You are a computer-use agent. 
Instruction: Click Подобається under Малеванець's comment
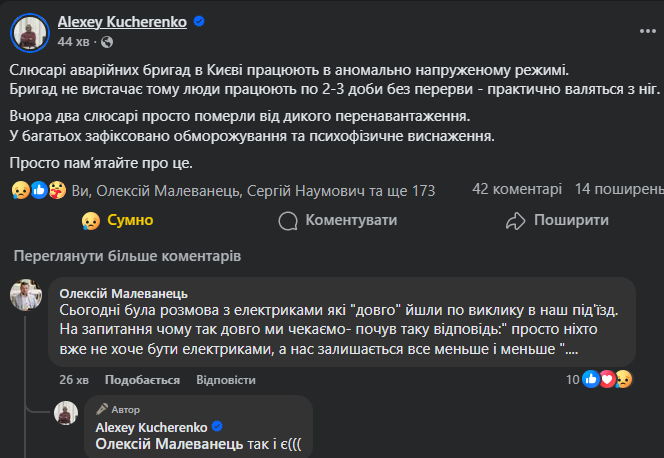coord(142,380)
